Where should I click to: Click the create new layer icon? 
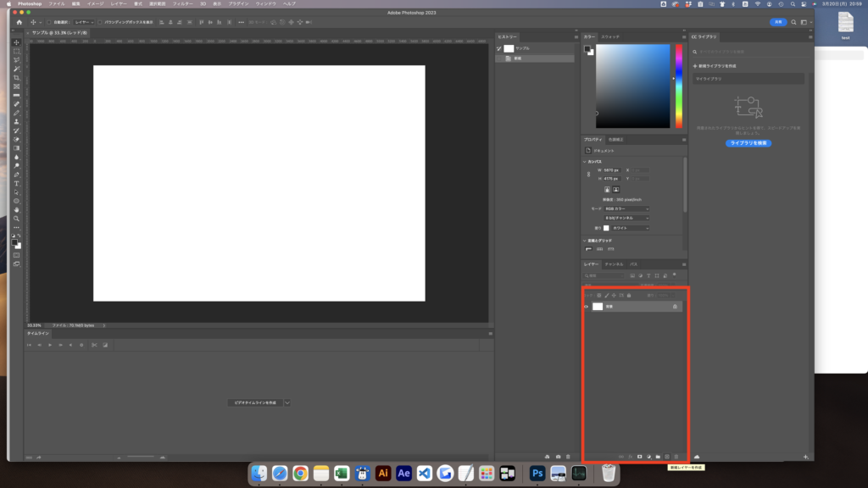pyautogui.click(x=667, y=457)
